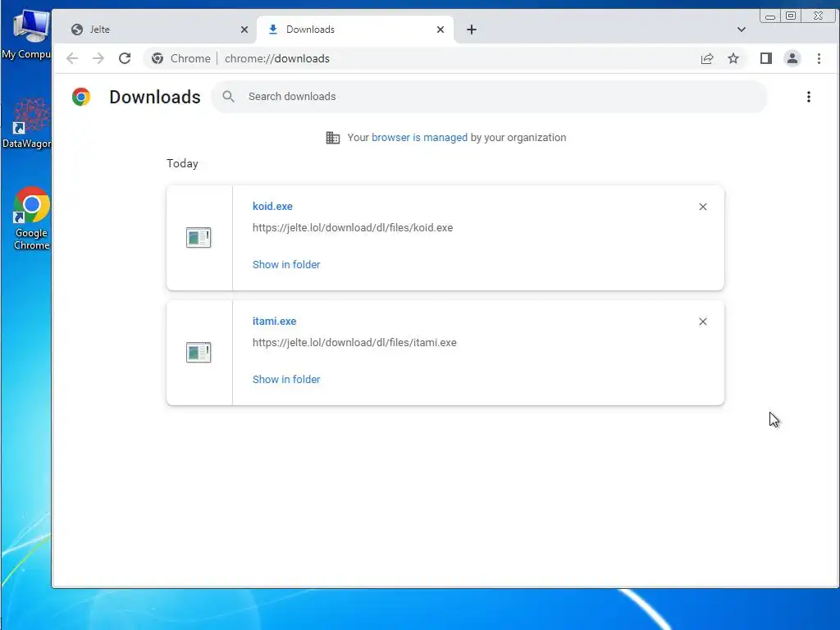Select the Downloads tab
This screenshot has height=630, width=840.
click(355, 30)
